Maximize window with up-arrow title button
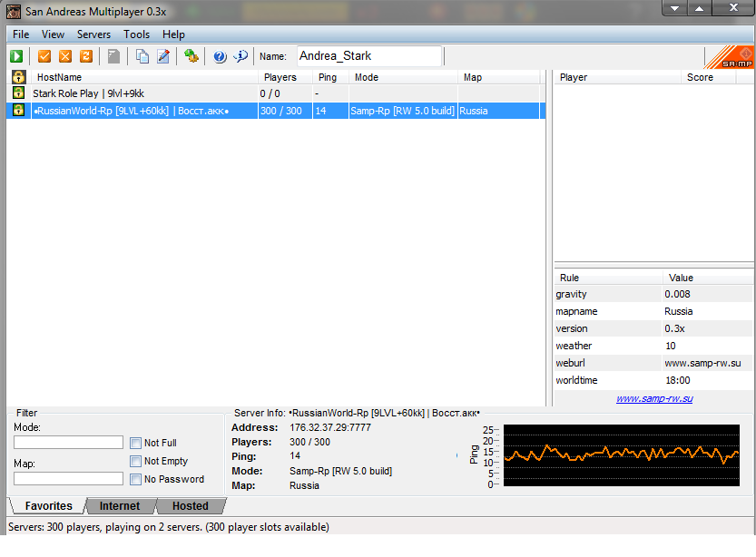 click(x=699, y=8)
